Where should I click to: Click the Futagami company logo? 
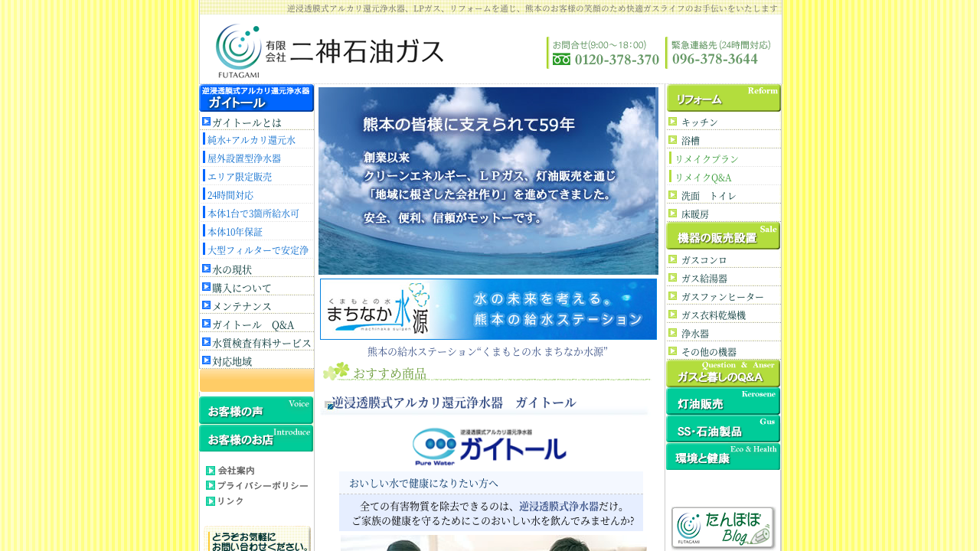[329, 51]
